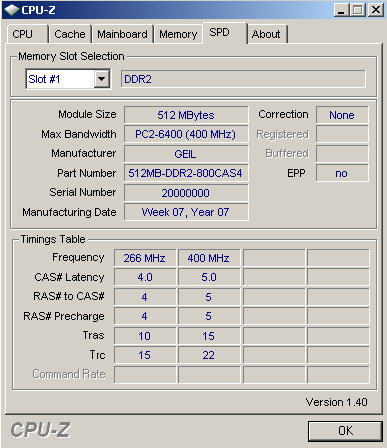The height and width of the screenshot is (448, 387).
Task: Click the CPU-Z title bar icon
Action: point(11,10)
